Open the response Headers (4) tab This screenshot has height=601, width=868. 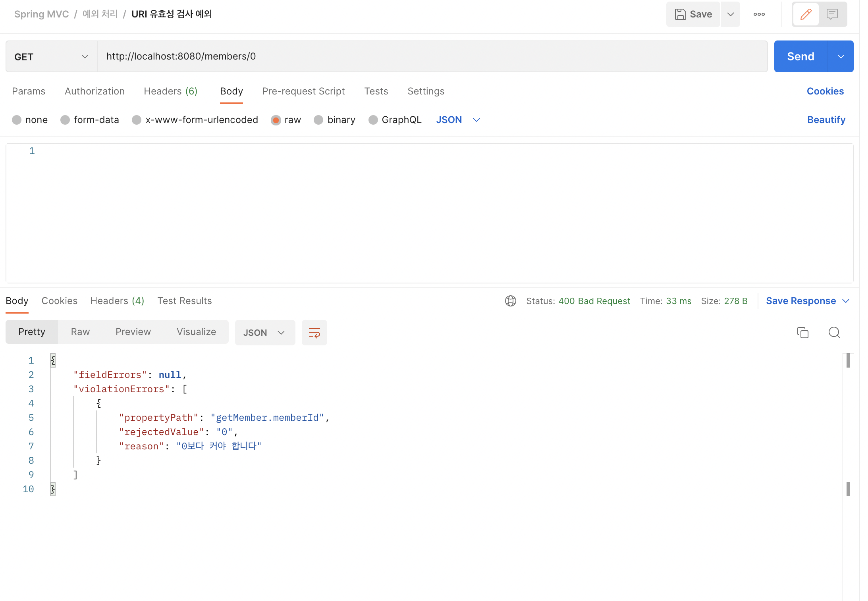(x=117, y=301)
